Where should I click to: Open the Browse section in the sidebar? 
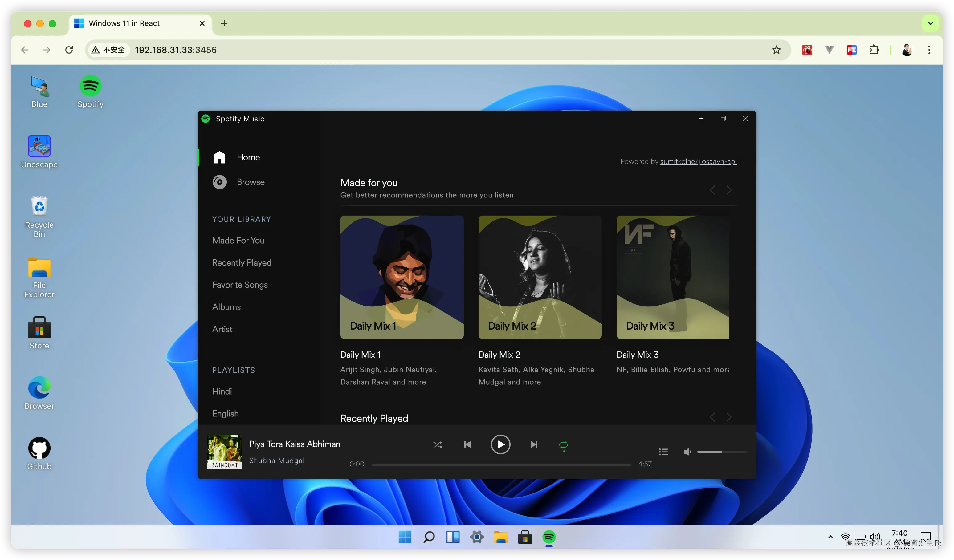point(250,182)
